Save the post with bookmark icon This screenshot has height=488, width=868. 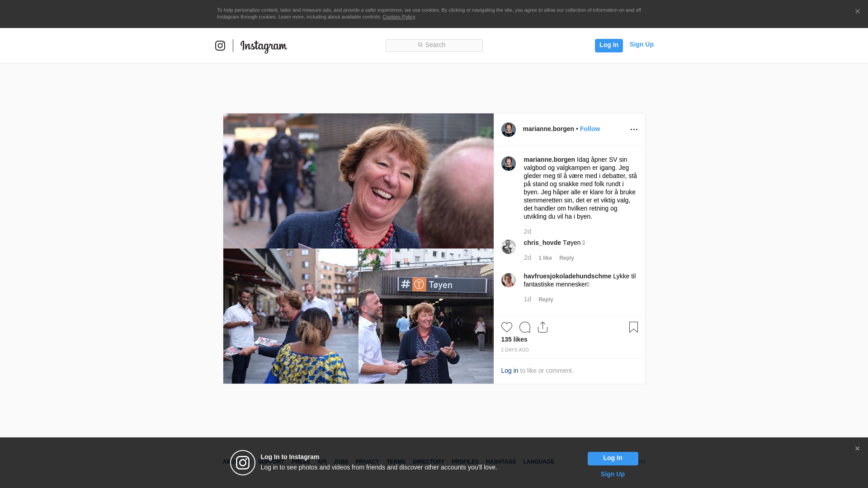[x=633, y=327]
